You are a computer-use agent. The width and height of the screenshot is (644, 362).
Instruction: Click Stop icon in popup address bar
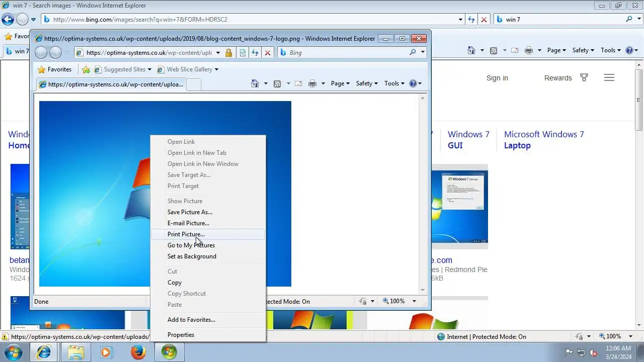click(268, 52)
